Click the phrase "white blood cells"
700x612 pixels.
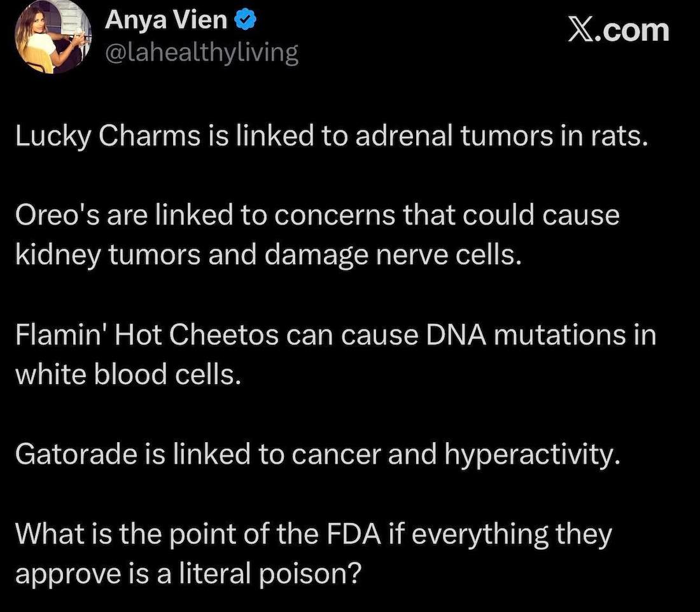pyautogui.click(x=127, y=374)
